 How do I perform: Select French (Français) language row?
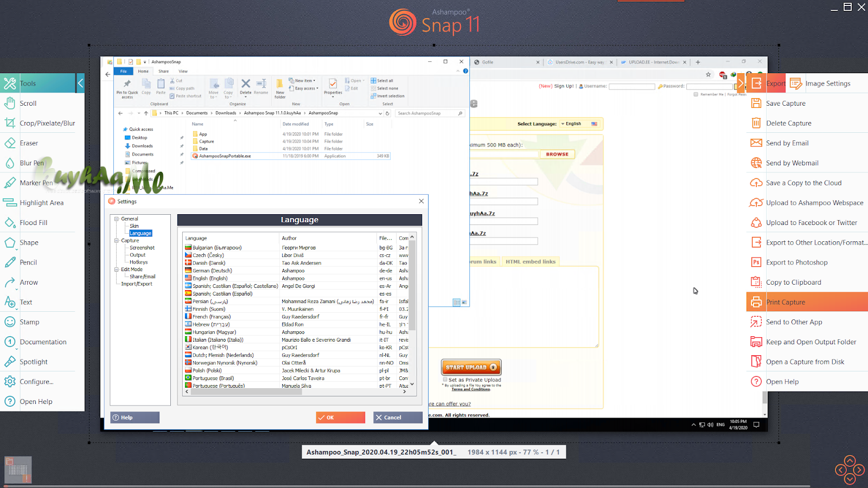[296, 317]
